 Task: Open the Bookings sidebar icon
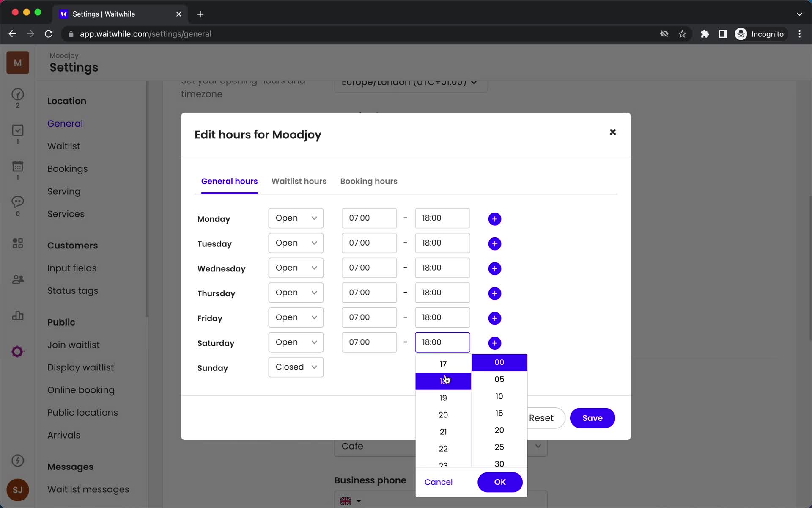[x=17, y=168]
